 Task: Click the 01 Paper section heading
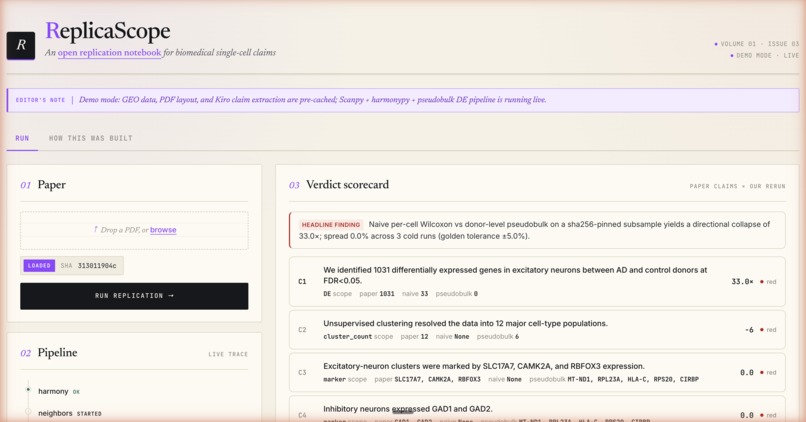point(43,185)
